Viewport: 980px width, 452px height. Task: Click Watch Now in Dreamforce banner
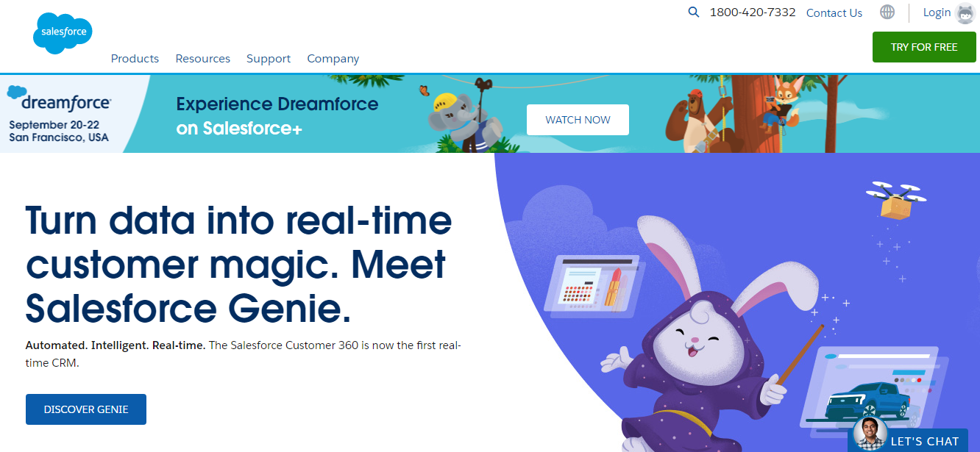pyautogui.click(x=578, y=120)
